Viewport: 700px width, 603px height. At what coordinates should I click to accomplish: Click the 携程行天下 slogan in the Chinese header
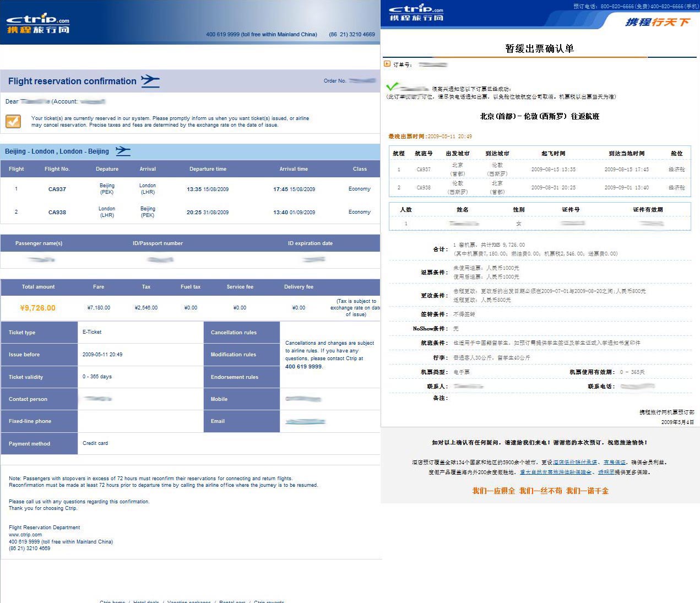[657, 22]
